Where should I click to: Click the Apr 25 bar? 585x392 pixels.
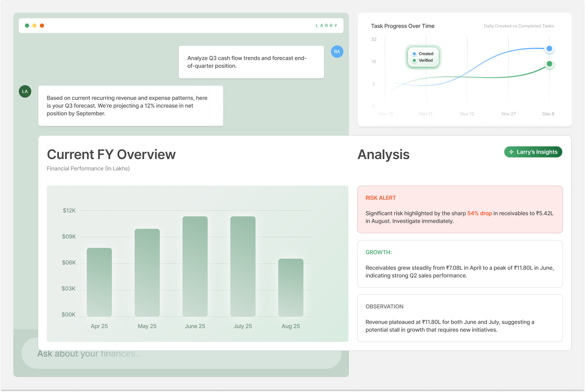tap(99, 282)
